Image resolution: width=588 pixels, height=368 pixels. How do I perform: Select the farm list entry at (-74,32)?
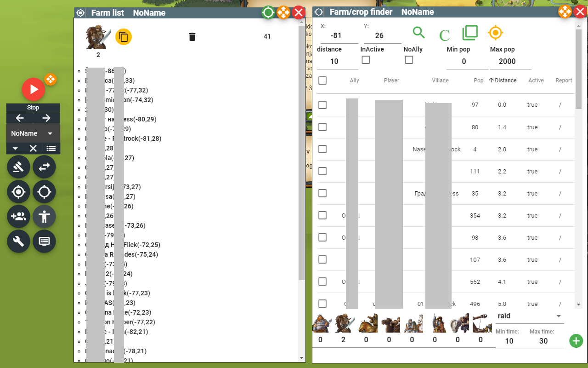[119, 100]
